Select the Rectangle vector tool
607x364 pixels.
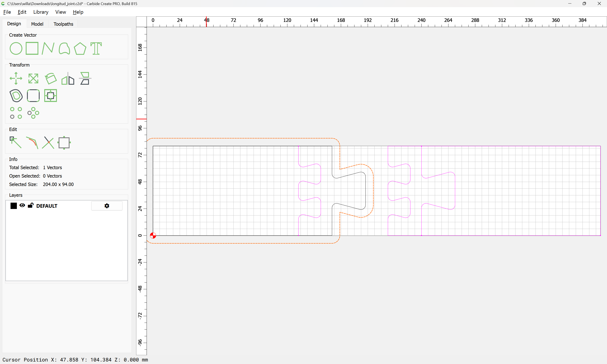32,48
